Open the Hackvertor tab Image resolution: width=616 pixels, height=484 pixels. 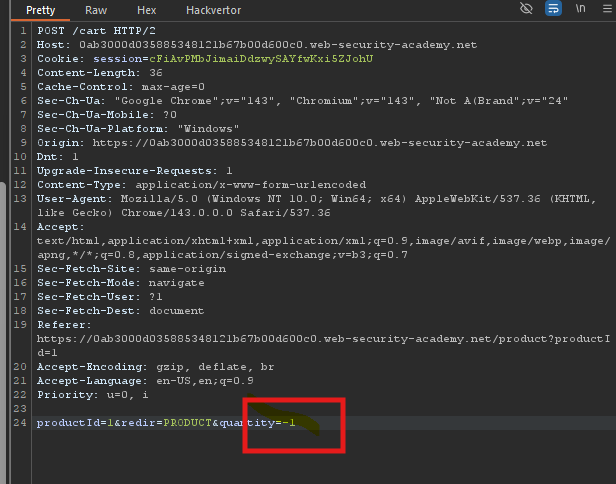coord(213,10)
